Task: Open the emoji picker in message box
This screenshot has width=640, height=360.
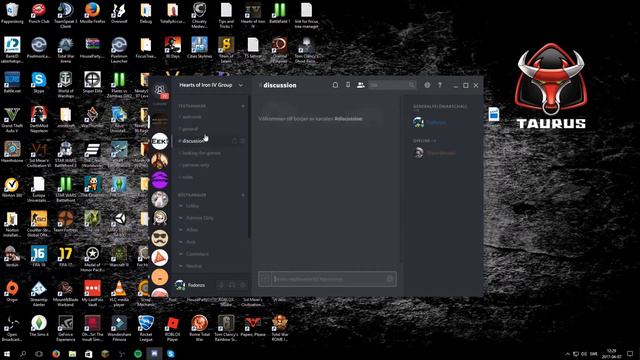Action: point(390,279)
